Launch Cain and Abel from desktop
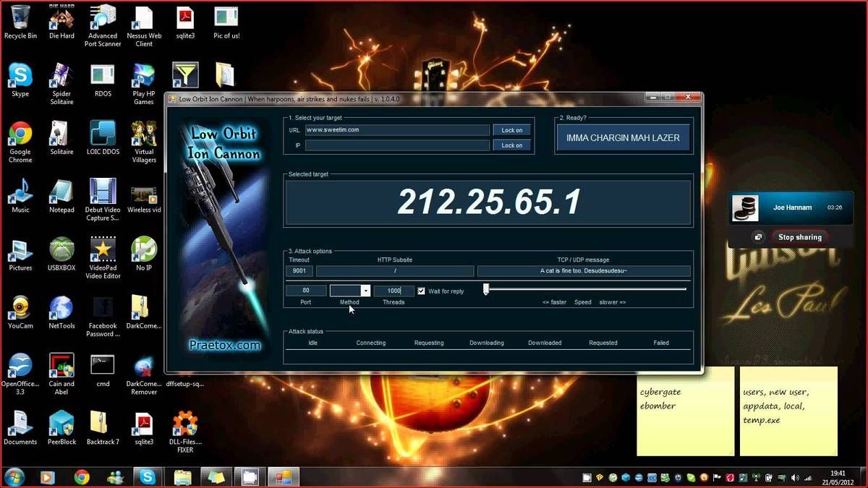The height and width of the screenshot is (488, 868). click(x=61, y=373)
